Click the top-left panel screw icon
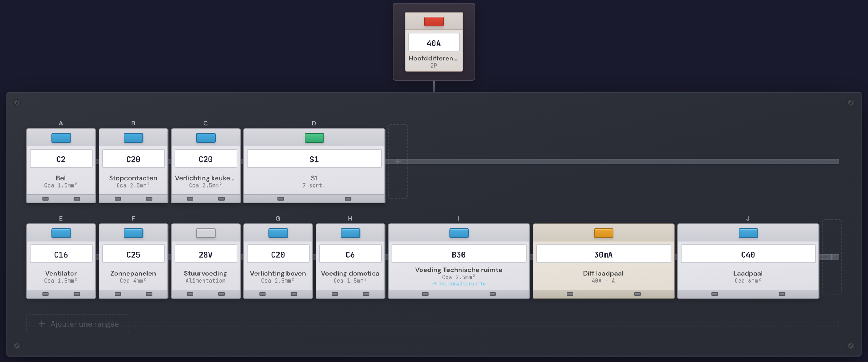This screenshot has height=362, width=868. click(x=17, y=103)
